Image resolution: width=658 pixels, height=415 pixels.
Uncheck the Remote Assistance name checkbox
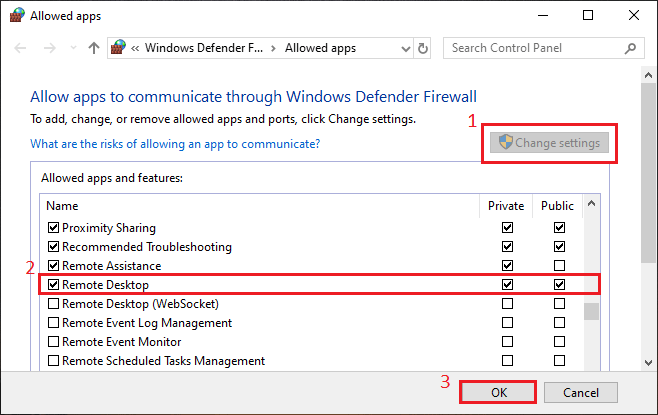[53, 266]
